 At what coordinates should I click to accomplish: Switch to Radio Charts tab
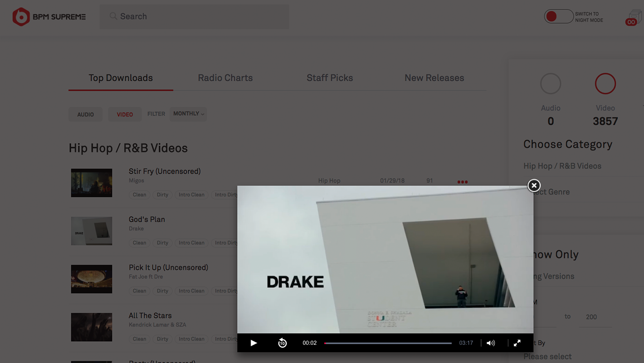[x=225, y=78]
